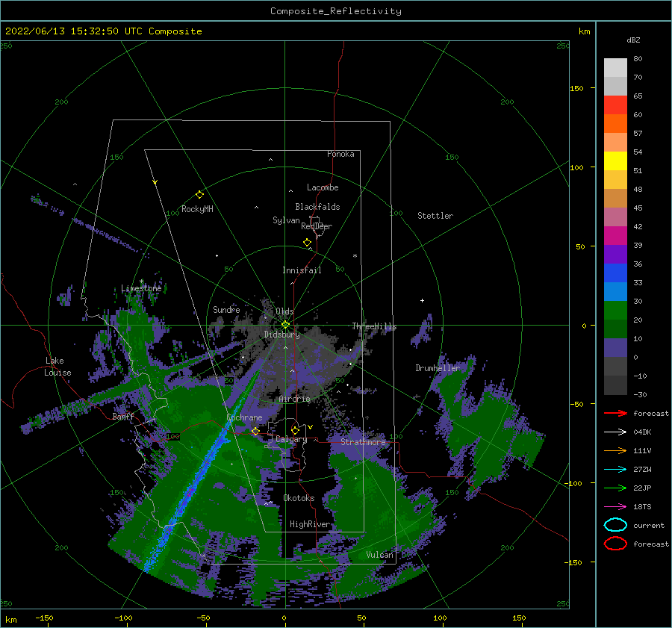
Task: Click the magenta 18TS arrow in legend
Action: tap(615, 507)
